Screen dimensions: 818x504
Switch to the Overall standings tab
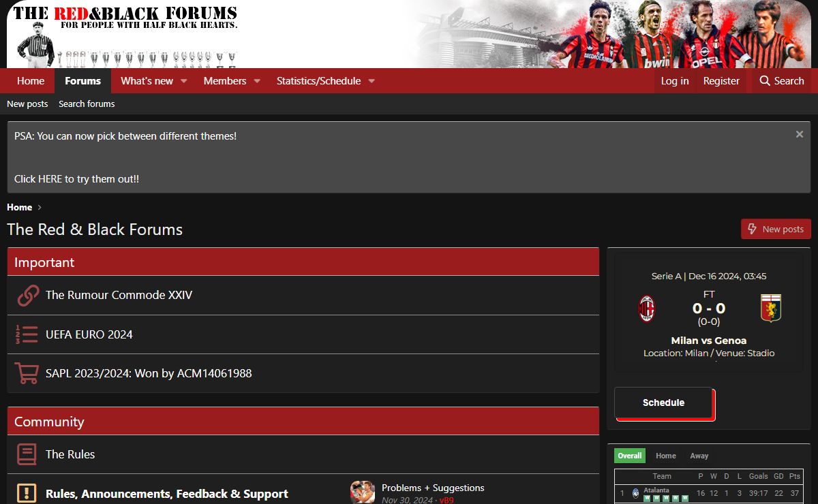tap(630, 456)
